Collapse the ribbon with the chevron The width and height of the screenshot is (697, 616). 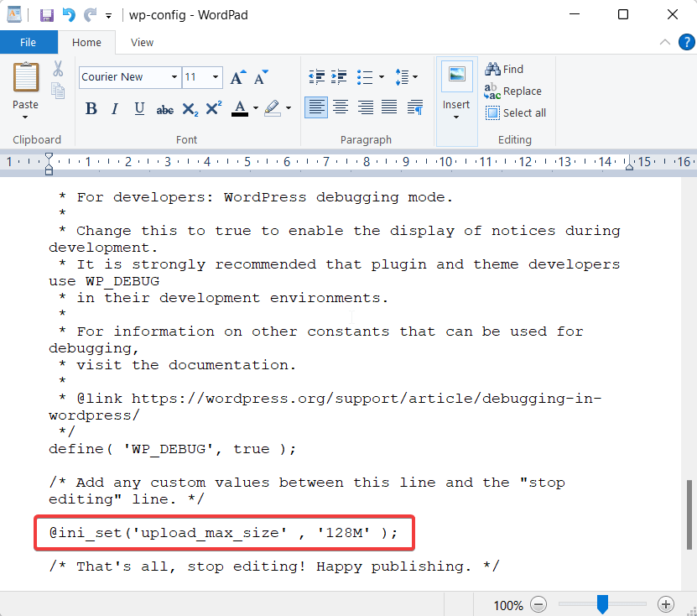coord(665,42)
